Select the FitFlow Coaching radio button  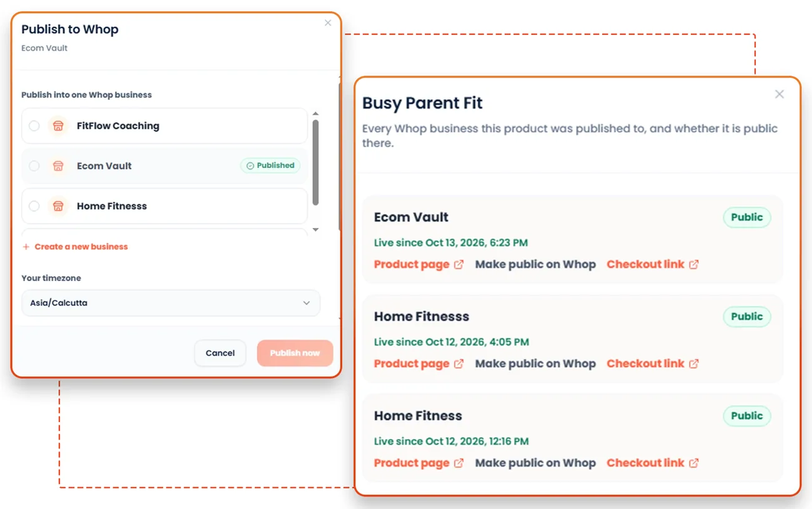[x=34, y=126]
